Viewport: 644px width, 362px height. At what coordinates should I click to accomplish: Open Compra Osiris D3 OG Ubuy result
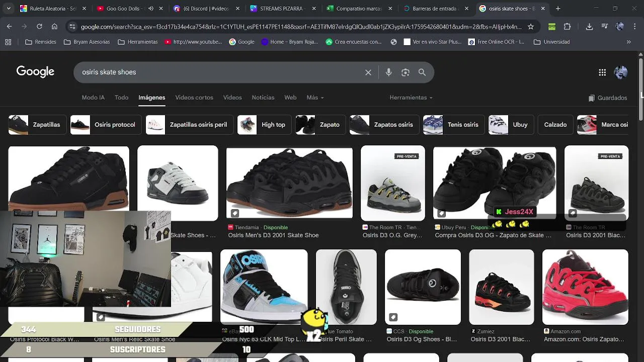493,235
